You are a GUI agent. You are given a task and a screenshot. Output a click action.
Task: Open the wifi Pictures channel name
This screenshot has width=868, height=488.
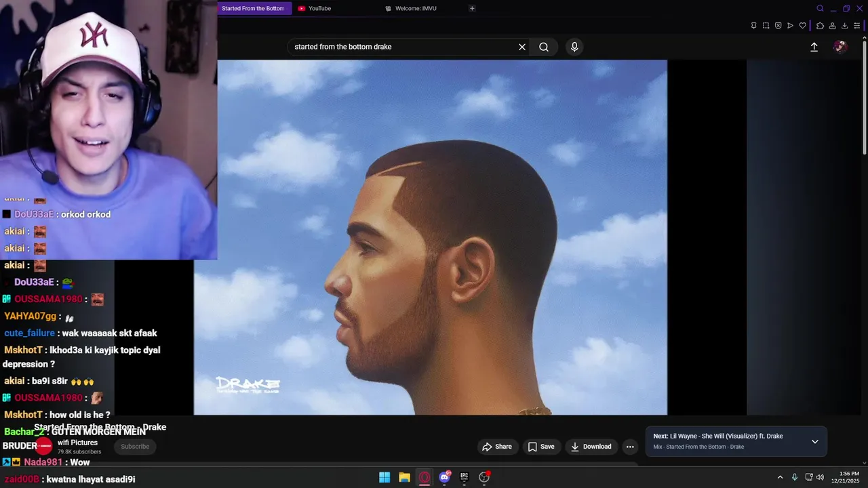coord(77,443)
